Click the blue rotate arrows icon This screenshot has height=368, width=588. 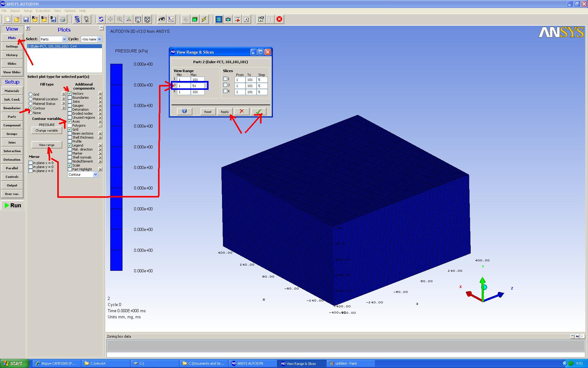(101, 19)
